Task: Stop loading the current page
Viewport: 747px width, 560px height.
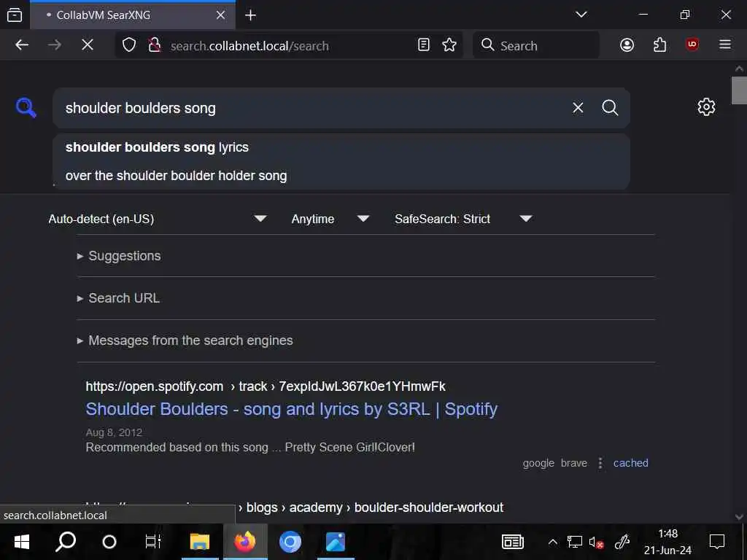Action: click(x=88, y=45)
